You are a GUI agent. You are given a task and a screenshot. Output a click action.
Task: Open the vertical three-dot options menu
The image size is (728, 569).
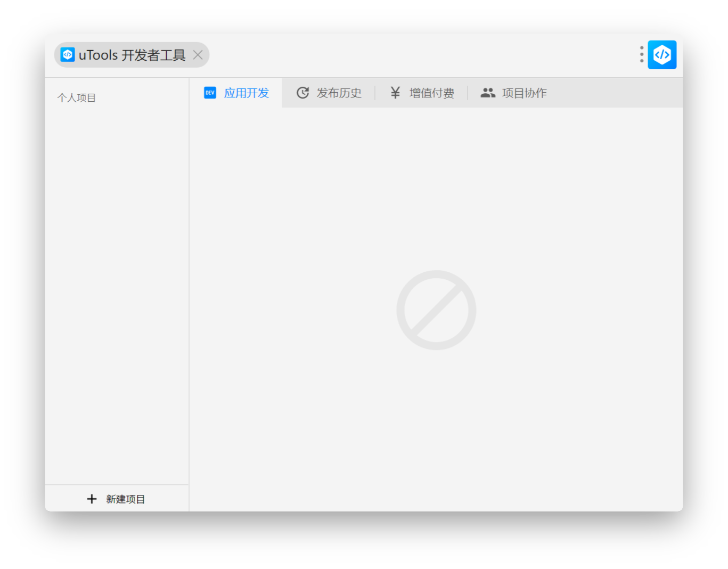coord(641,54)
